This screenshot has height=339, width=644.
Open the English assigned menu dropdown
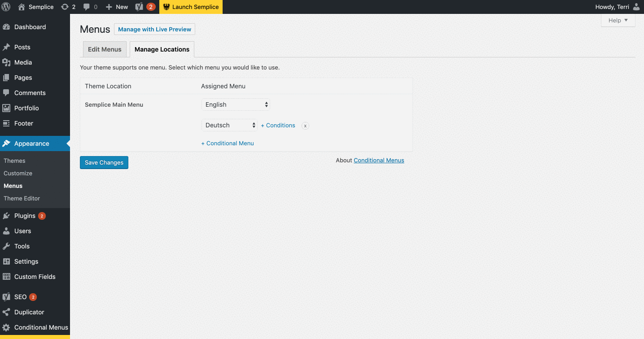click(236, 104)
